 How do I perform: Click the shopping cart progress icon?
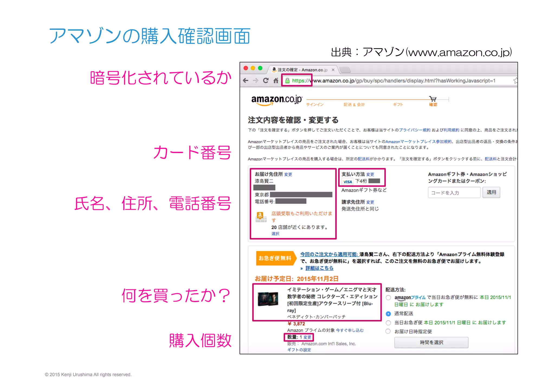point(433,99)
